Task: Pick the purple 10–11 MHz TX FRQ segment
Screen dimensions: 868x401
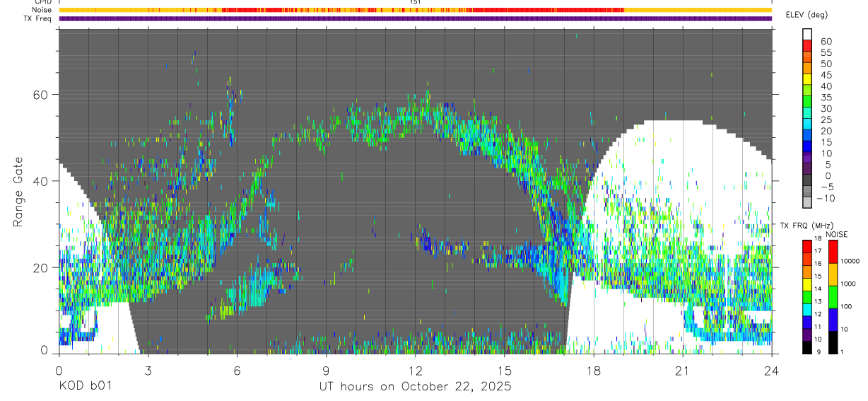Action: pyautogui.click(x=807, y=335)
